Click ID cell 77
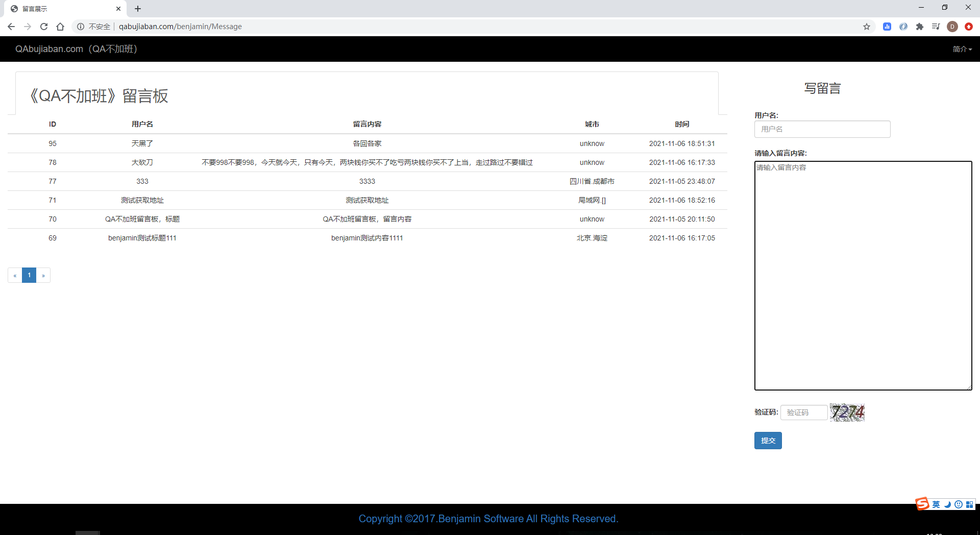The height and width of the screenshot is (535, 980). pyautogui.click(x=53, y=181)
